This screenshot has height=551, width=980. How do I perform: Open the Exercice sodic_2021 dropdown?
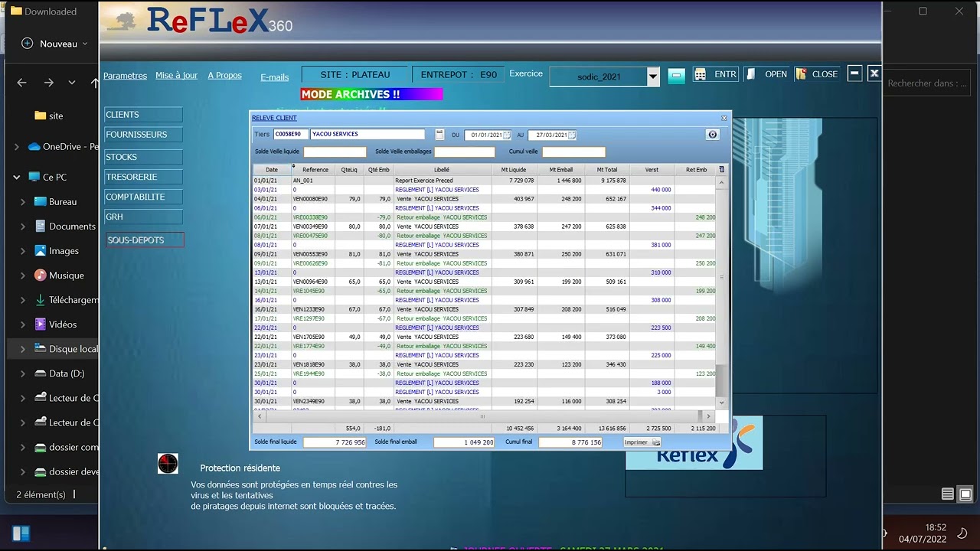tap(652, 76)
